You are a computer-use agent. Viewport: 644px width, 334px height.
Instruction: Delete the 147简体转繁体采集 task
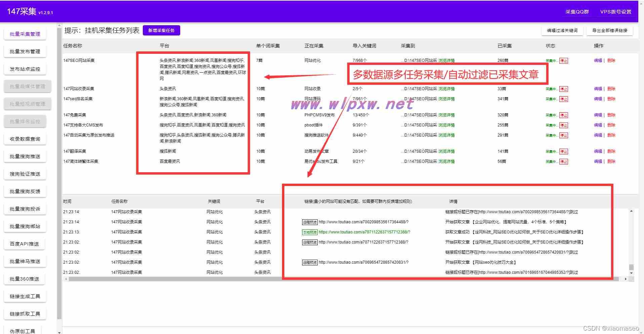pos(611,161)
